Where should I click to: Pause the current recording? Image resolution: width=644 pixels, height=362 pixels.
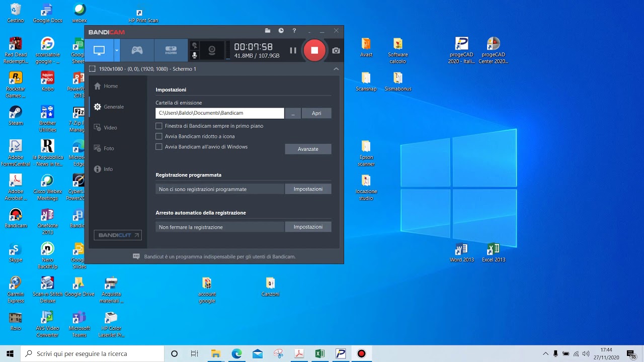coord(293,50)
